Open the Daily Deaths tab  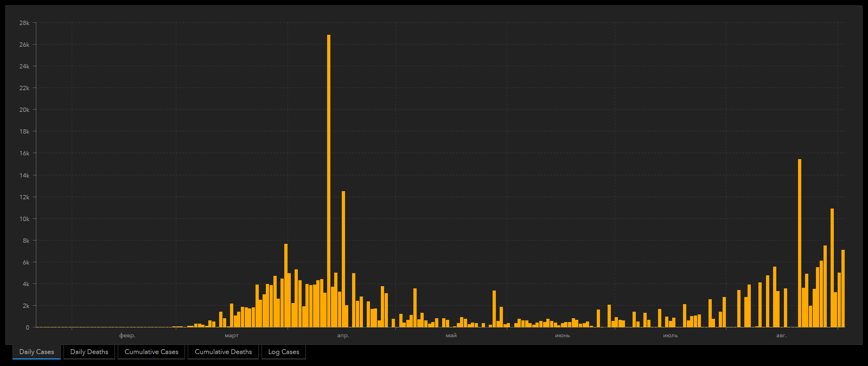(x=89, y=352)
